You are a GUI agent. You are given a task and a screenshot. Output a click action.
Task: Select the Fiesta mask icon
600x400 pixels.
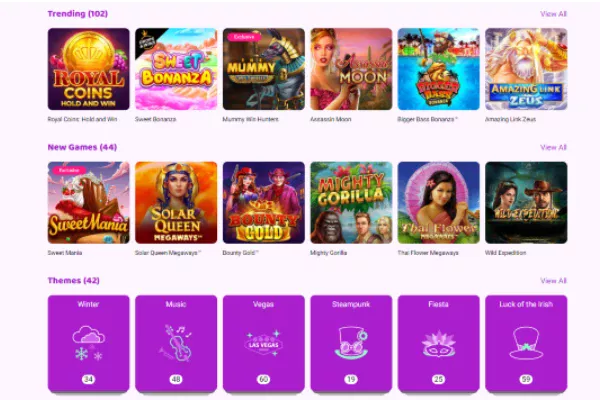click(x=438, y=343)
